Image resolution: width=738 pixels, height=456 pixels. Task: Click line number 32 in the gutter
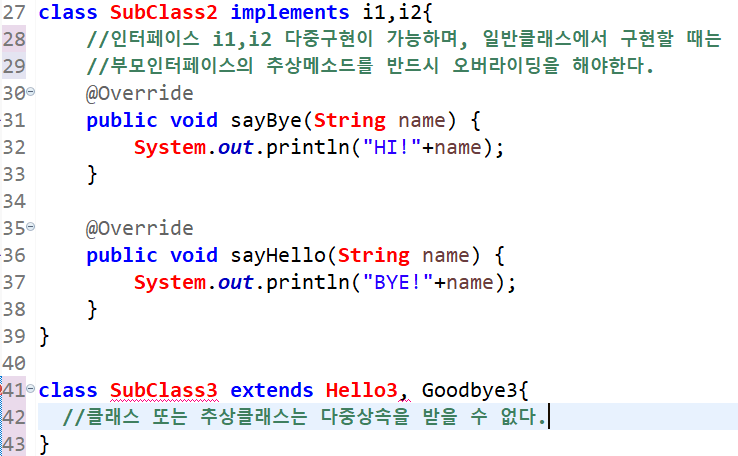click(14, 147)
